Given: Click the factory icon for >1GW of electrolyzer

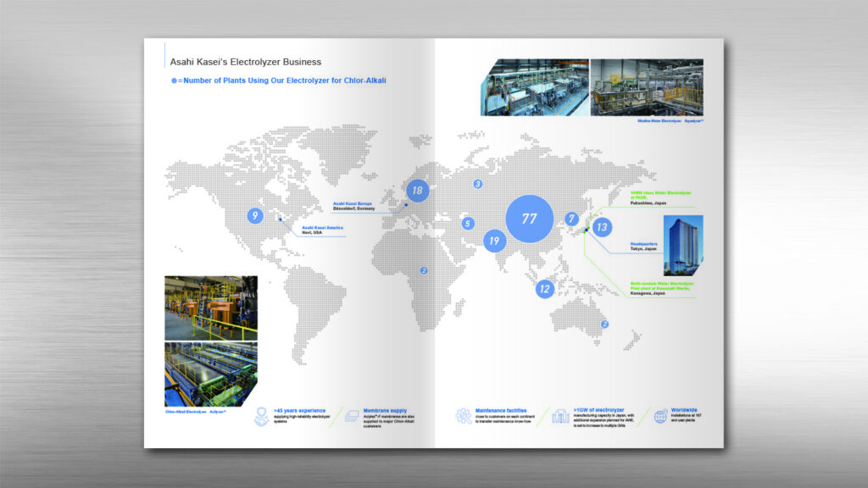Looking at the screenshot, I should pyautogui.click(x=561, y=416).
